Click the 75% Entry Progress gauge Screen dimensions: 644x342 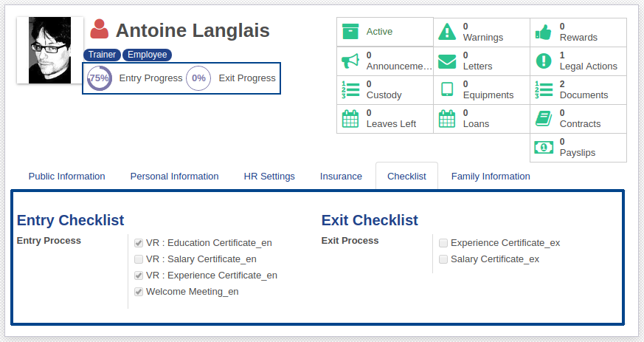(99, 78)
